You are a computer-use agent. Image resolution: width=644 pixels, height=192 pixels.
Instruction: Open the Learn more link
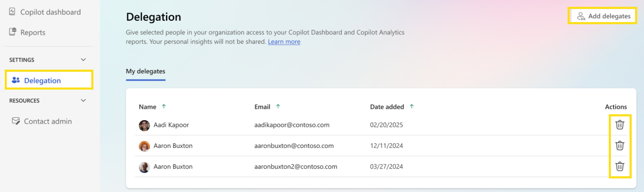point(284,42)
